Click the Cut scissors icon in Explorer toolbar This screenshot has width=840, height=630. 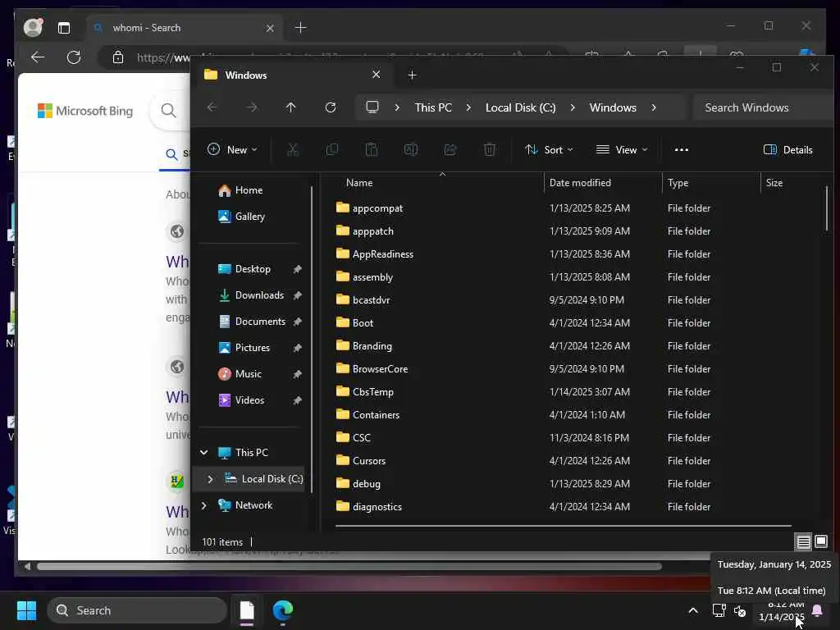[293, 150]
